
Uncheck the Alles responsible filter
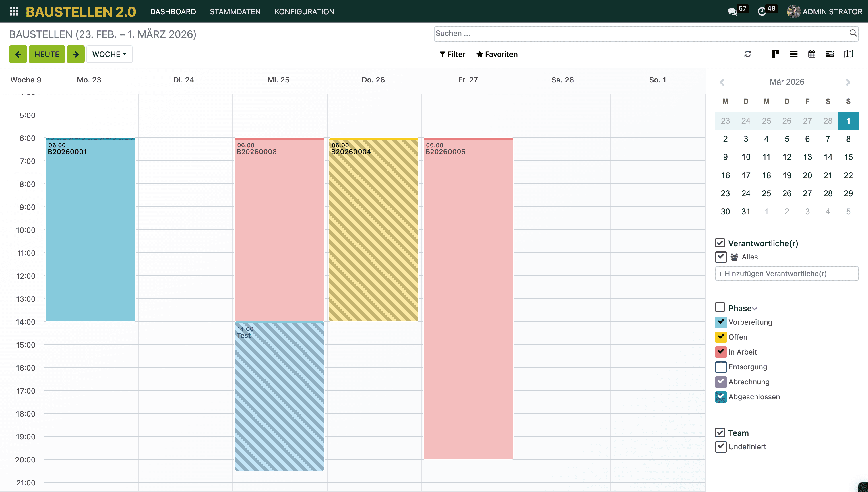pos(721,257)
